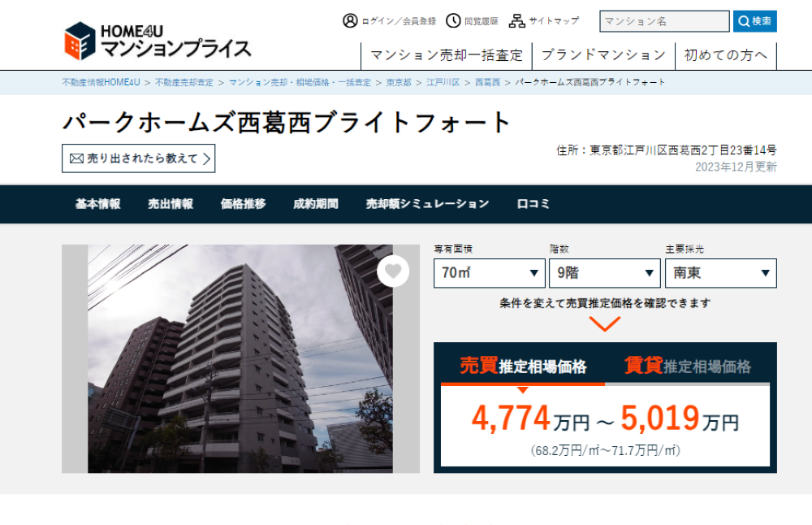Open 専有面積 70㎡ dropdown
The width and height of the screenshot is (812, 525).
(490, 273)
